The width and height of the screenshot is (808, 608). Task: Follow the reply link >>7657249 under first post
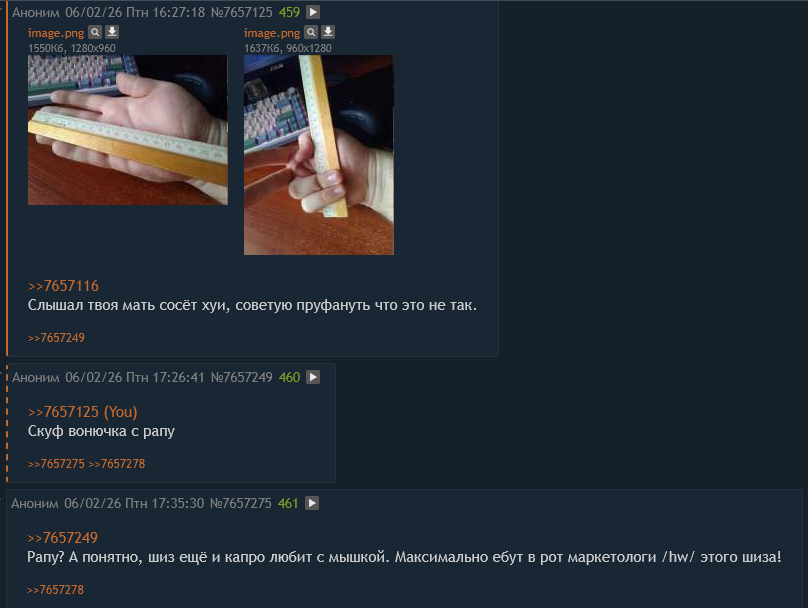coord(56,338)
